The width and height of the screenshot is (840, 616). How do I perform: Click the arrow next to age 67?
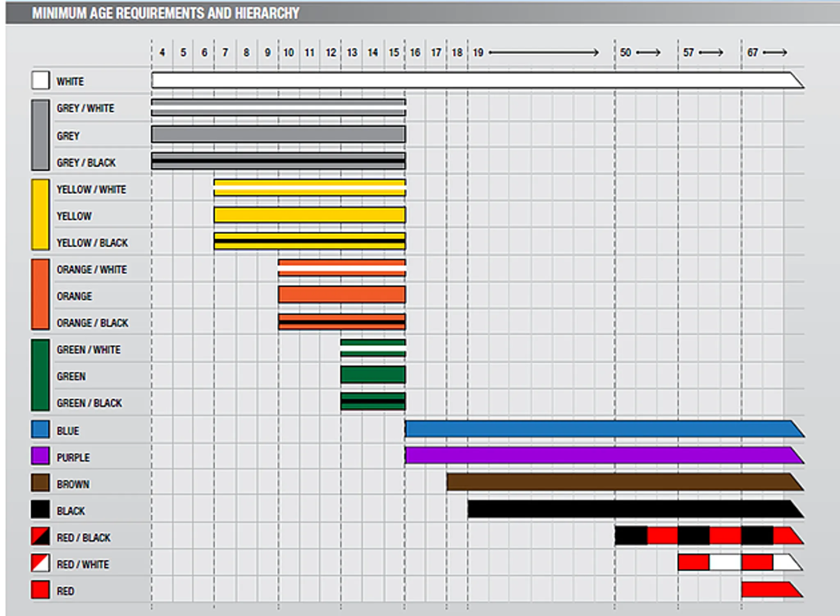tap(775, 52)
